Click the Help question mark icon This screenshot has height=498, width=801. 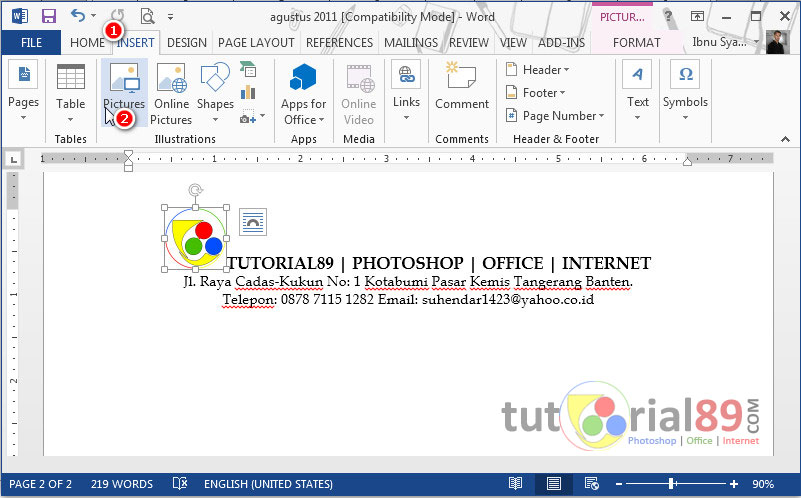click(667, 16)
